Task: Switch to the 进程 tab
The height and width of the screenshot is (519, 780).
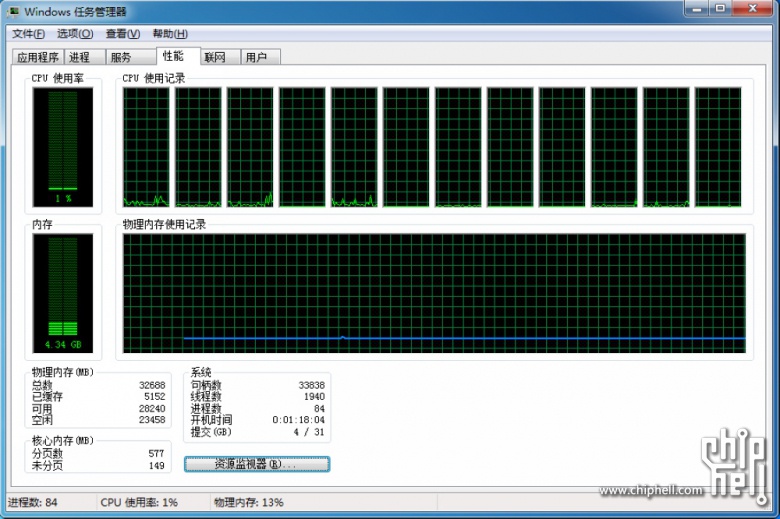Action: point(84,57)
